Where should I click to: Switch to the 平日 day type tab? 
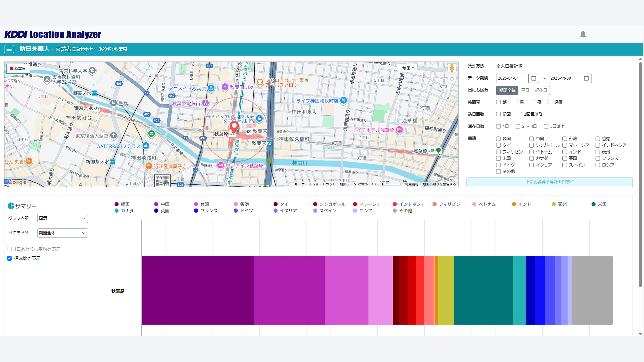[525, 90]
